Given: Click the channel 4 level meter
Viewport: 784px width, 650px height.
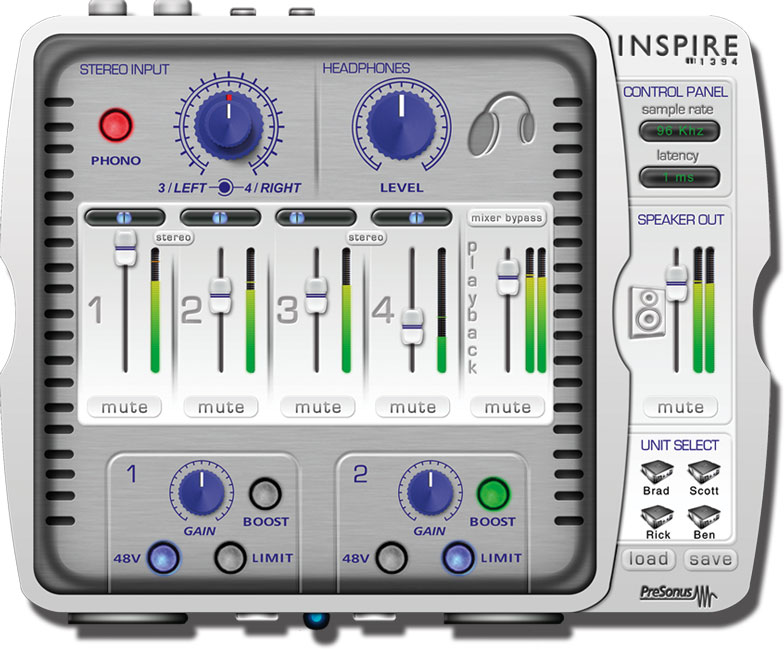Looking at the screenshot, I should pos(442,310).
